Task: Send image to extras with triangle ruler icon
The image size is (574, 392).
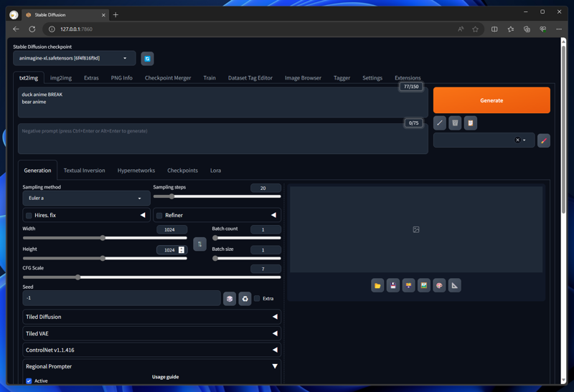Action: [x=455, y=286]
